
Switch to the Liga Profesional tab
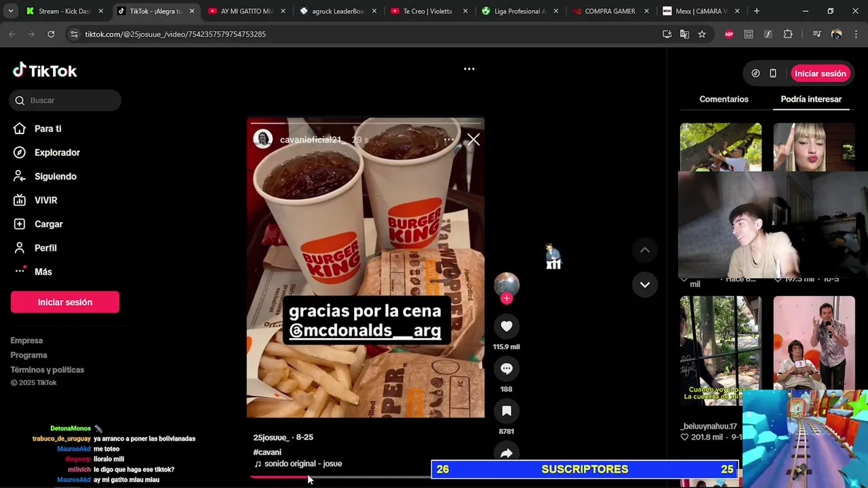[519, 11]
